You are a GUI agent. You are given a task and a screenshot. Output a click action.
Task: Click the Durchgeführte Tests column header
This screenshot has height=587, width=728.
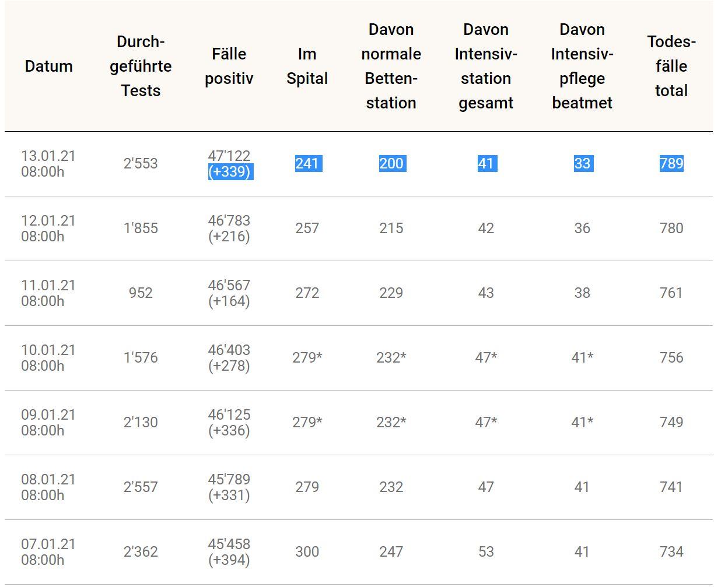(x=141, y=66)
